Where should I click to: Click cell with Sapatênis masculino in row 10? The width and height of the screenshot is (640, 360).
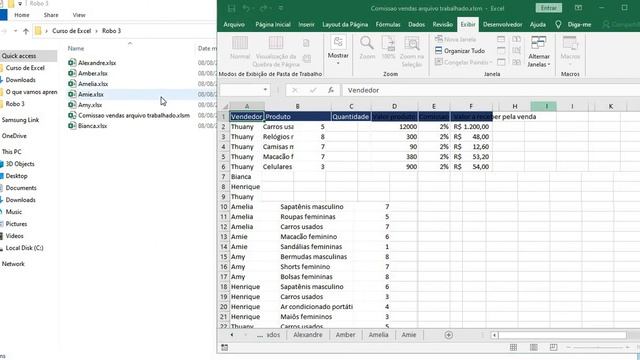[x=312, y=207]
